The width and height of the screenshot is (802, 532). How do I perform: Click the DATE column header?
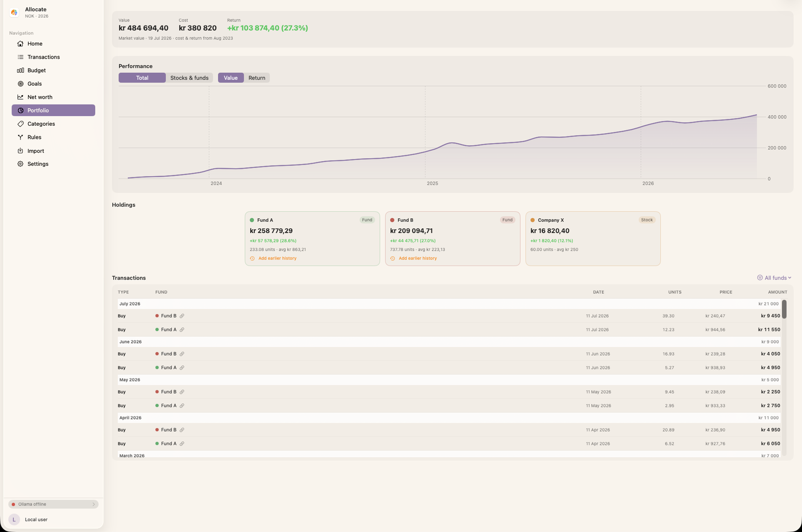pos(598,292)
